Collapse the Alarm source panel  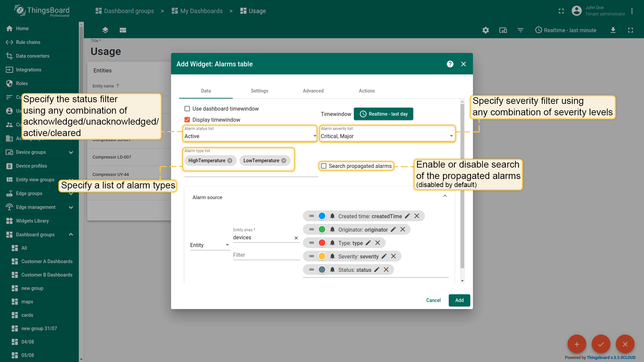click(445, 196)
